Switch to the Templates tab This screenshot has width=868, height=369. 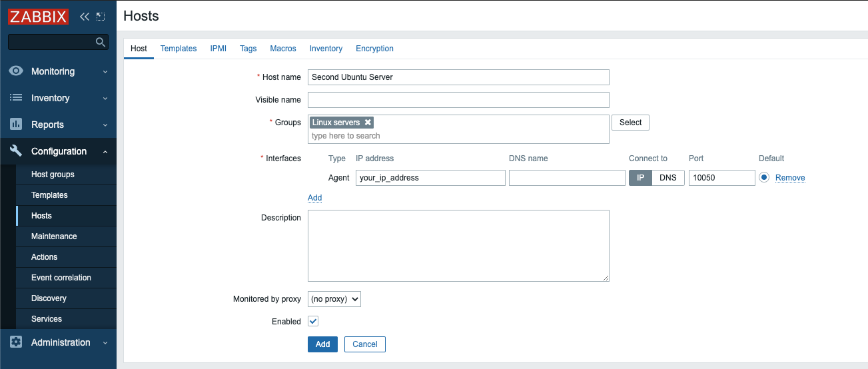pyautogui.click(x=179, y=49)
